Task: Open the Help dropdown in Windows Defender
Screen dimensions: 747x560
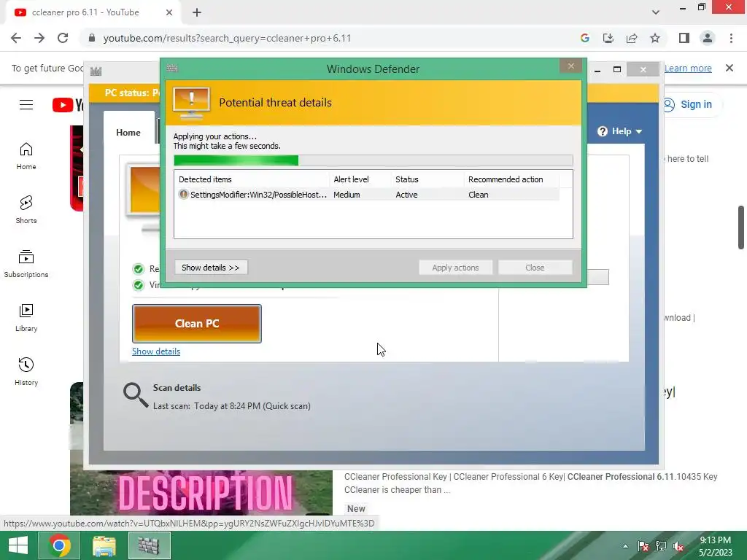Action: 620,131
